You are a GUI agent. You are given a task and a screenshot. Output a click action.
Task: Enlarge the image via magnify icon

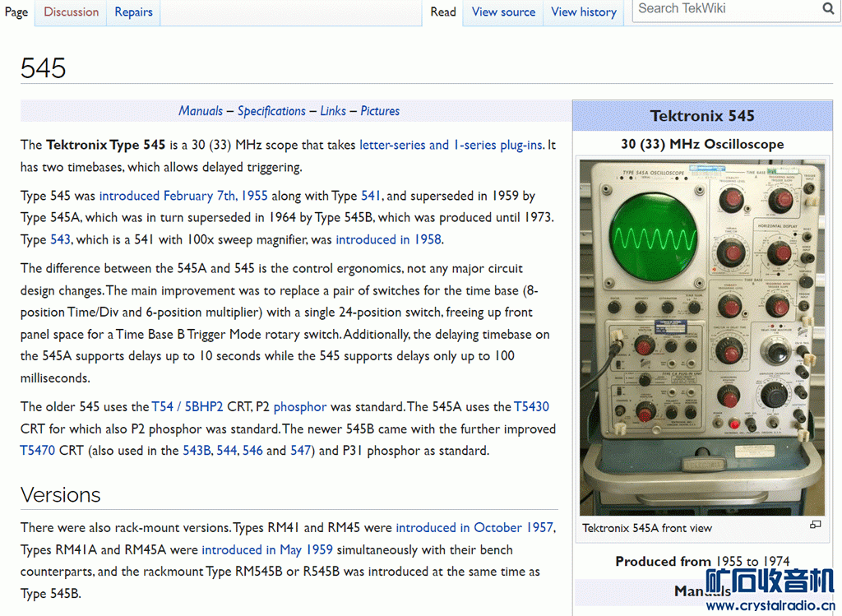point(815,525)
